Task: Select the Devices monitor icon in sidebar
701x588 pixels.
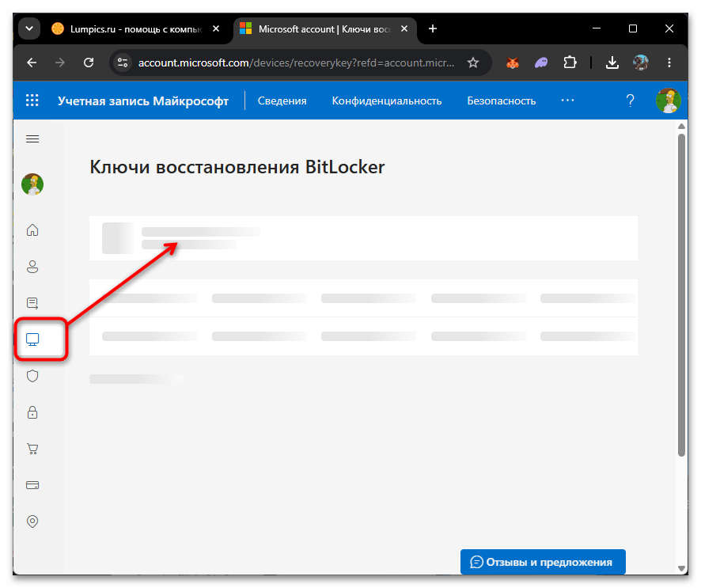Action: click(x=32, y=340)
